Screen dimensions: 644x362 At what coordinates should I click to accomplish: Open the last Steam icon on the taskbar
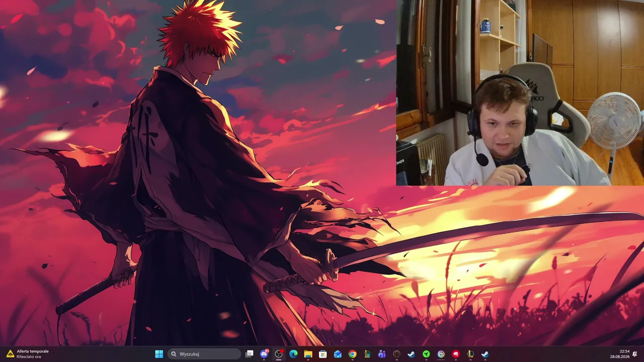point(485,354)
